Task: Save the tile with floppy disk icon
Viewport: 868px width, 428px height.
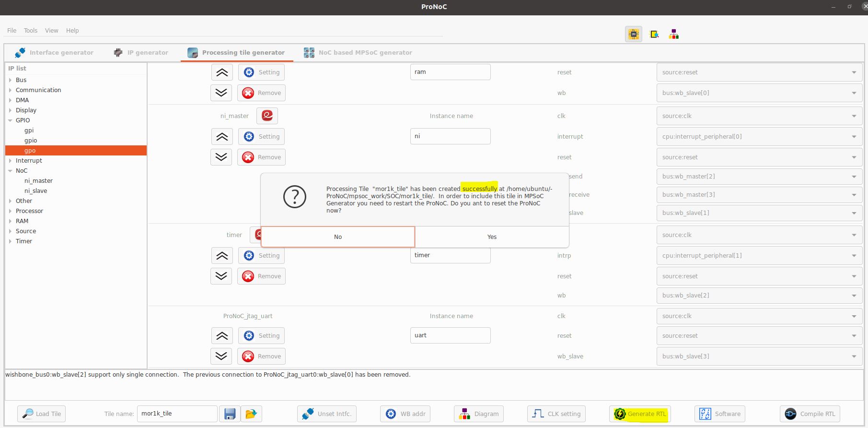Action: (230, 414)
